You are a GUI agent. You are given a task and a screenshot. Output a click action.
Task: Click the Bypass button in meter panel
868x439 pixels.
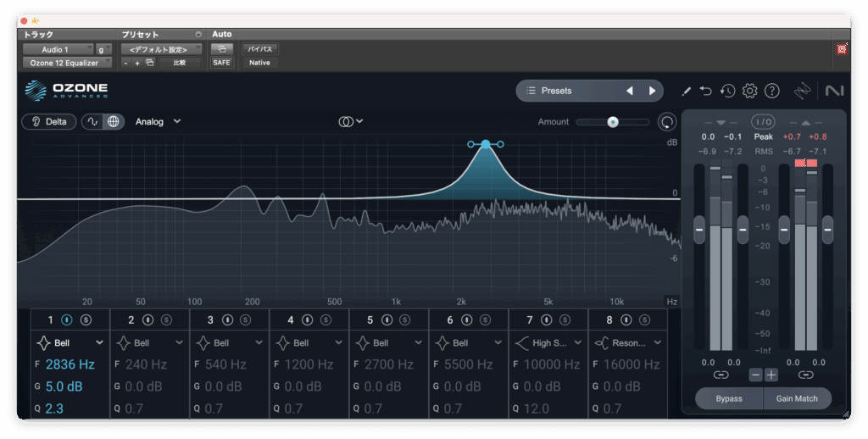pos(728,398)
